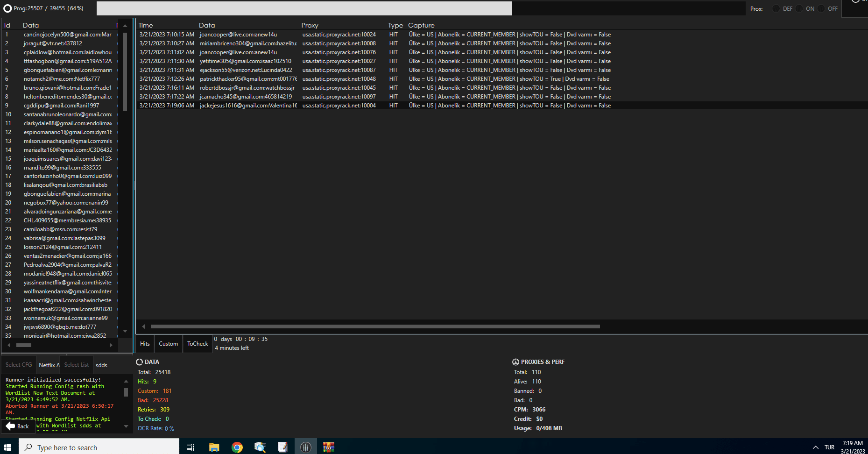Click the up arrow of the log scrollbar
The width and height of the screenshot is (868, 454).
(126, 381)
